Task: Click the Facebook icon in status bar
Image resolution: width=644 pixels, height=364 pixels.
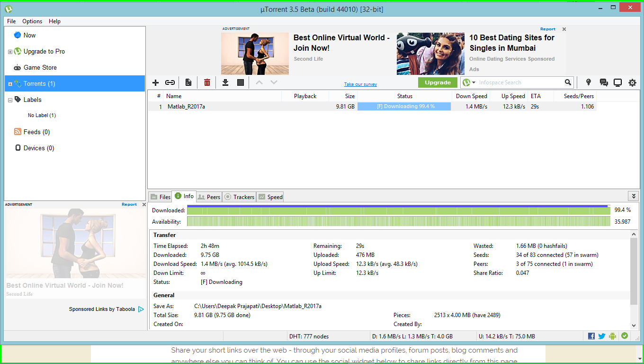Action: [x=591, y=336]
